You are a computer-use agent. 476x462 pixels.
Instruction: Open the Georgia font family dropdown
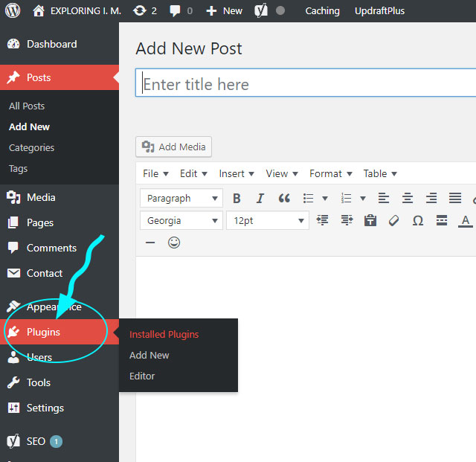click(181, 220)
